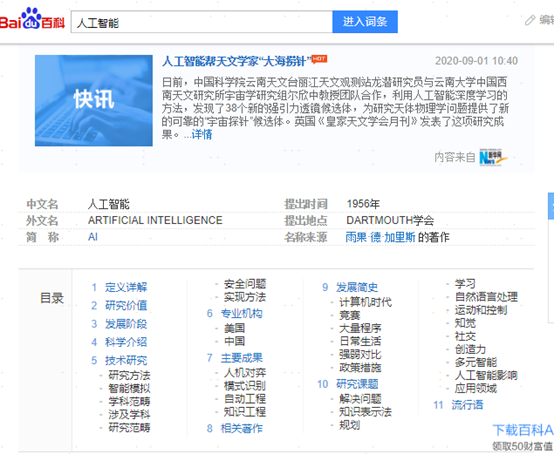Image resolution: width=554 pixels, height=454 pixels.
Task: Jump to subsection 智能模拟
Action: (129, 388)
